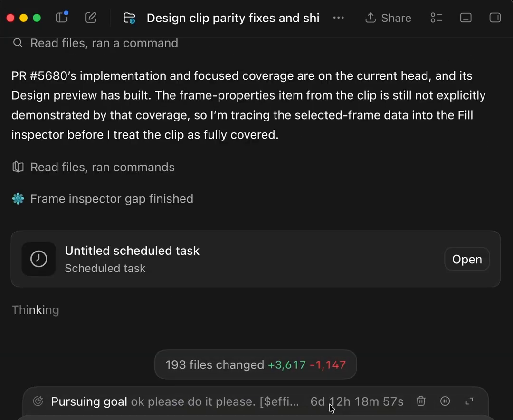Expand 'Read files, ran a command' step
This screenshot has height=420, width=513.
click(x=95, y=43)
